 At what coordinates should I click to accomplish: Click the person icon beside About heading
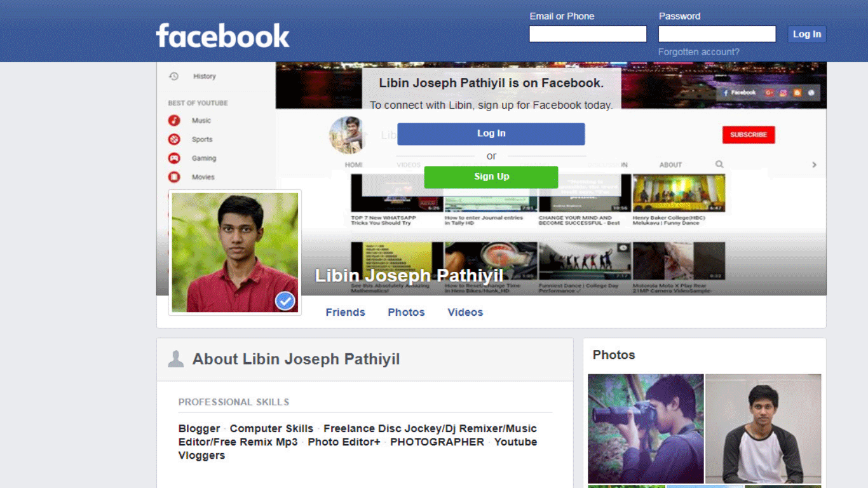tap(175, 359)
